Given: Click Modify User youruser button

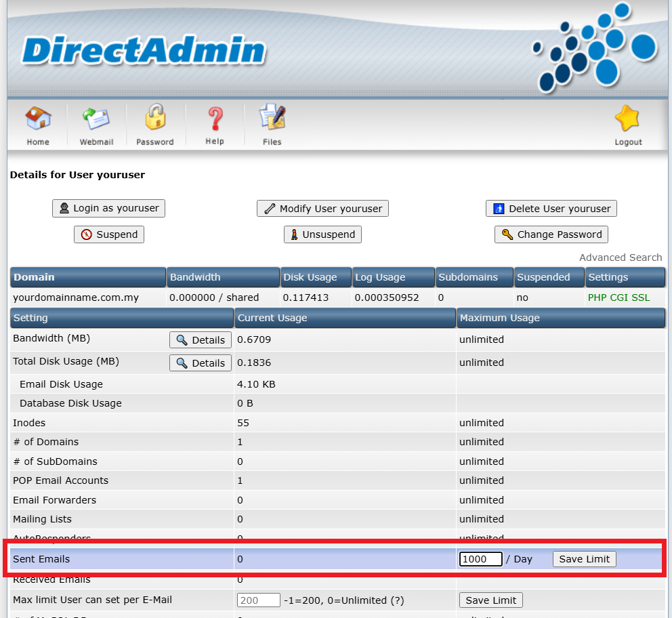Looking at the screenshot, I should click(x=322, y=209).
